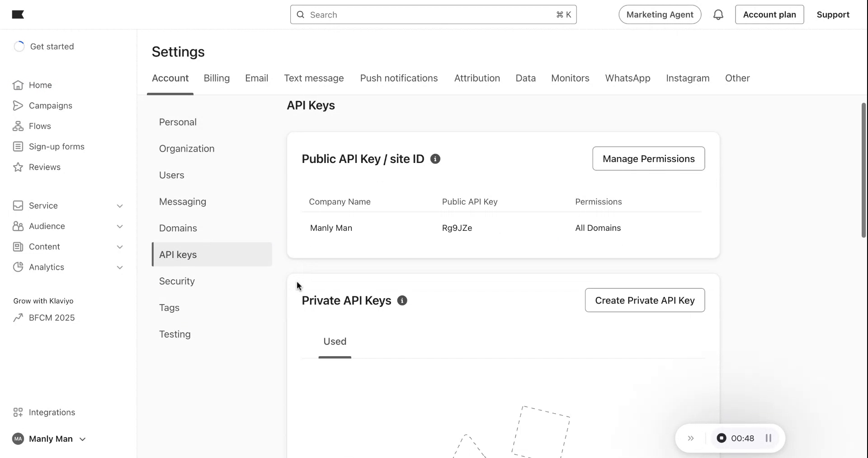Click the info icon beside Public API Key
The image size is (868, 458).
(x=436, y=158)
